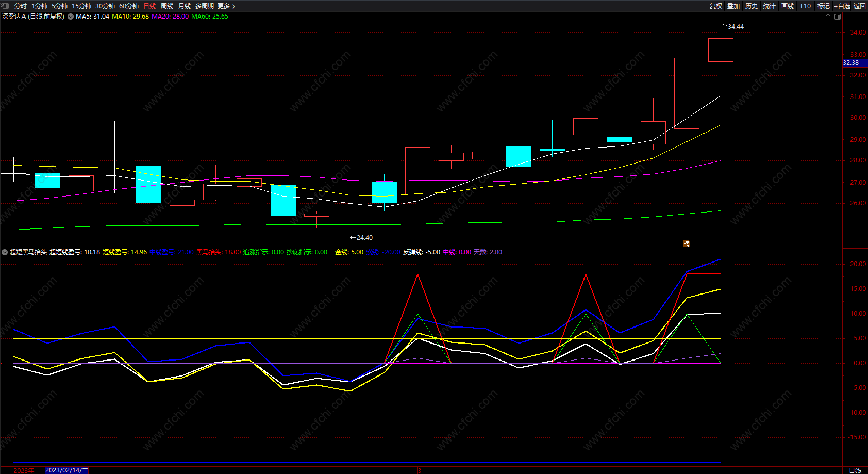This screenshot has height=474, width=868.
Task: Click the collapse panel icon at top-left
Action: click(5, 6)
